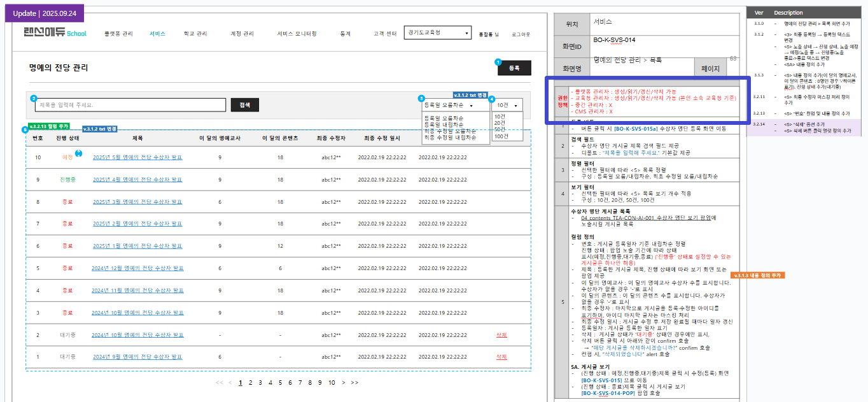Open the 2025년 5월 명예의 전당 수상자 발표 link
Screen dimensions: 868x402
(x=137, y=157)
